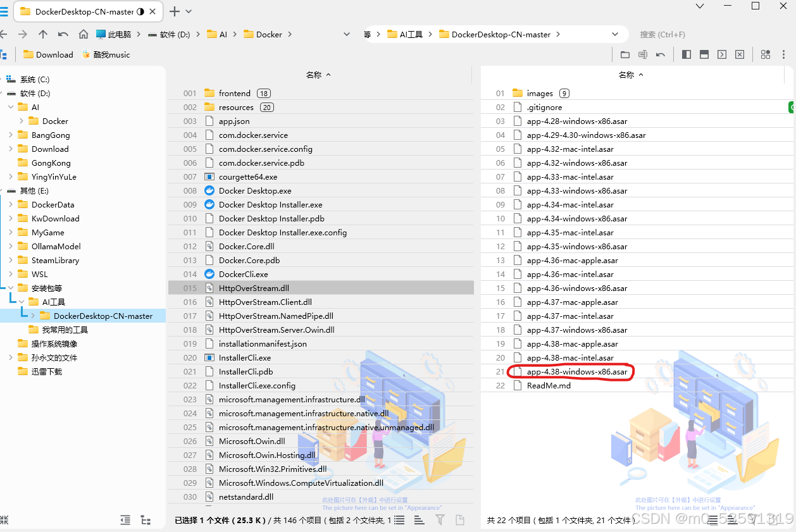Screen dimensions: 796x532
Task: Toggle the half-circle icon on the tab
Action: (140, 11)
